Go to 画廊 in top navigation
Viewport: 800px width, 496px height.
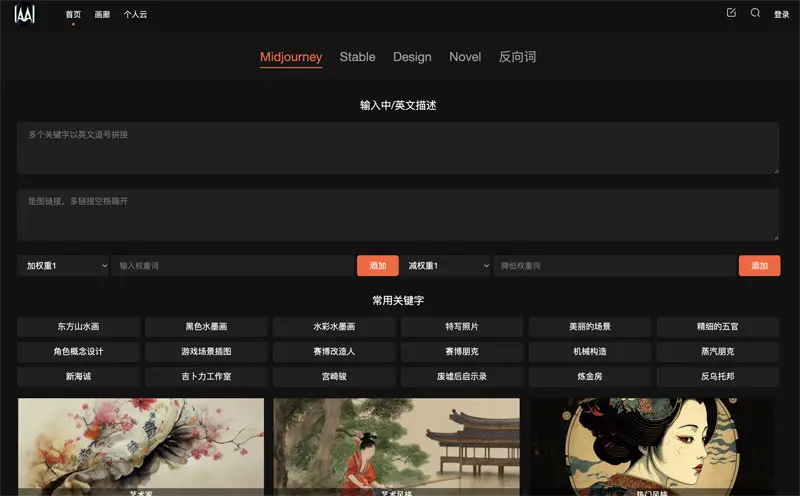[102, 15]
